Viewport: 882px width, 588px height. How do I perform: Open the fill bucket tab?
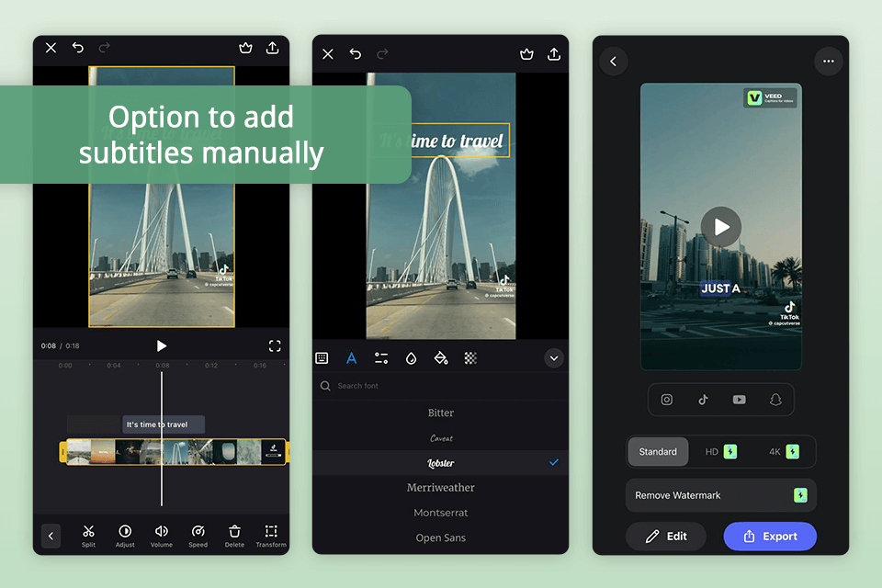441,358
